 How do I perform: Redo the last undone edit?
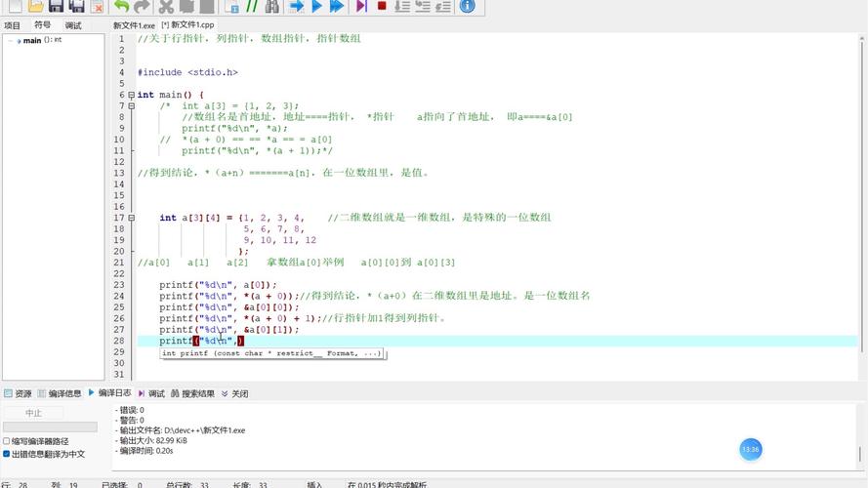pyautogui.click(x=142, y=6)
